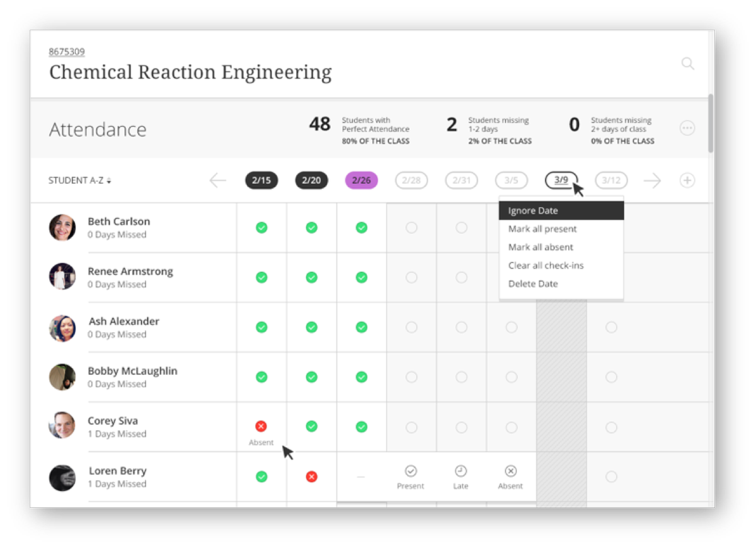Check Beth Carlson's empty circle for 2/31
Image resolution: width=756 pixels, height=549 pixels.
[461, 227]
